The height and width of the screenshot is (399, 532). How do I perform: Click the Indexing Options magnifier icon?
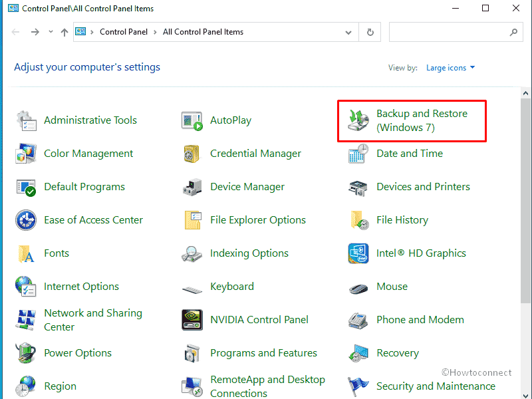[192, 253]
